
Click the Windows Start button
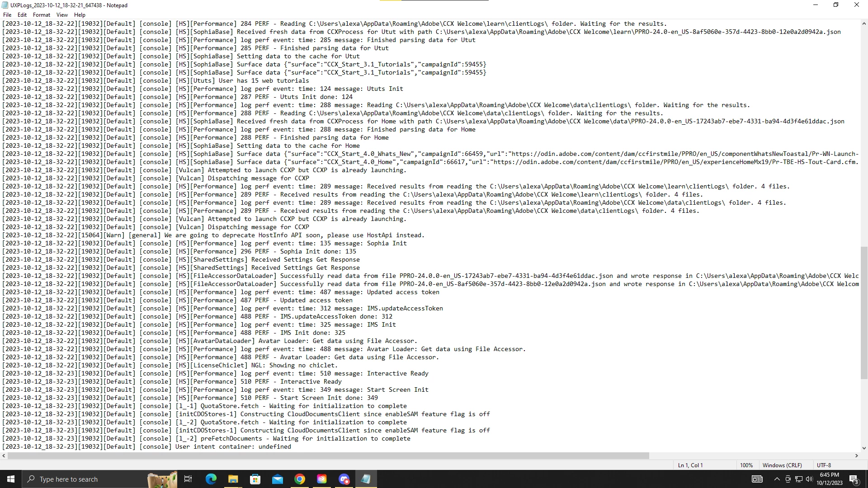tap(11, 479)
